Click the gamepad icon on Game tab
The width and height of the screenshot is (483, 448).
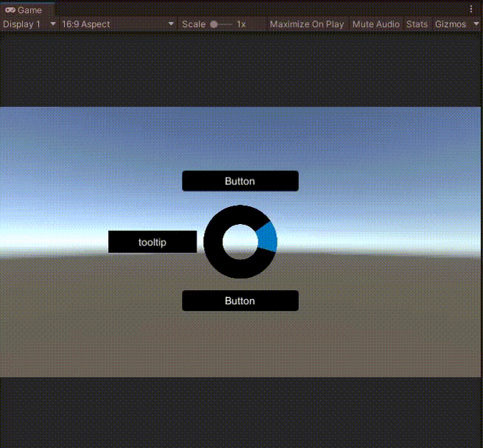(x=10, y=10)
